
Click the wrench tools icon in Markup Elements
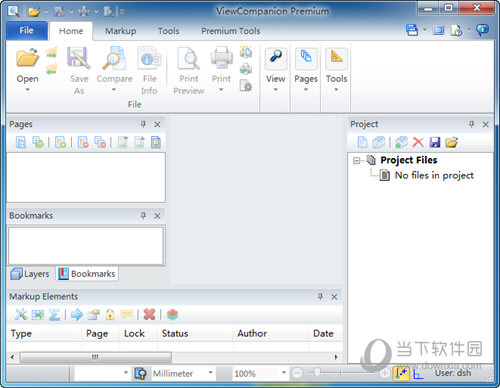point(21,314)
